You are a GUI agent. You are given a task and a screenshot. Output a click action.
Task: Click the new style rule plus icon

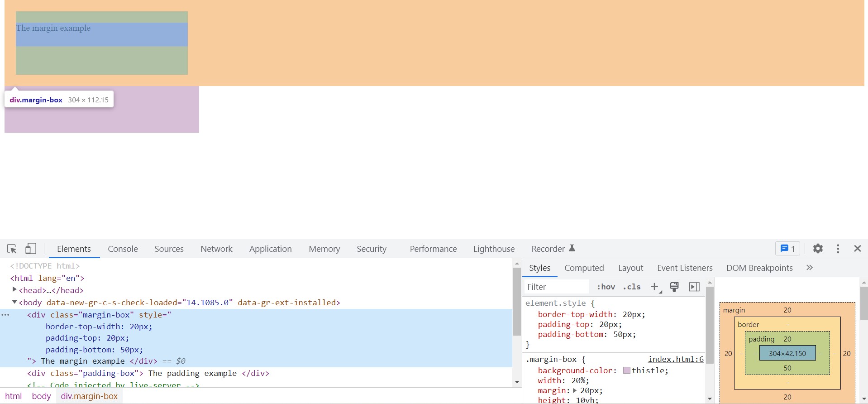(655, 287)
